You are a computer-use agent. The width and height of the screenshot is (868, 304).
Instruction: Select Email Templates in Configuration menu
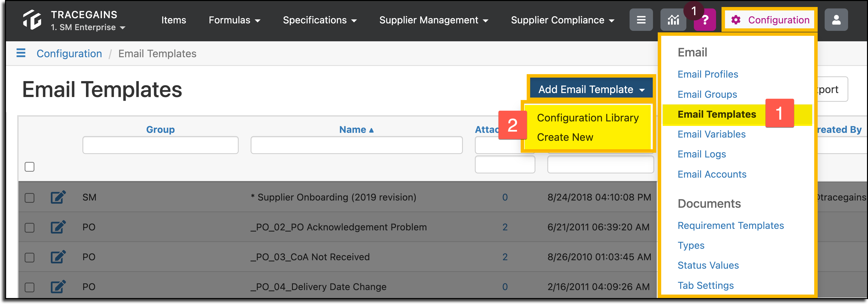717,114
